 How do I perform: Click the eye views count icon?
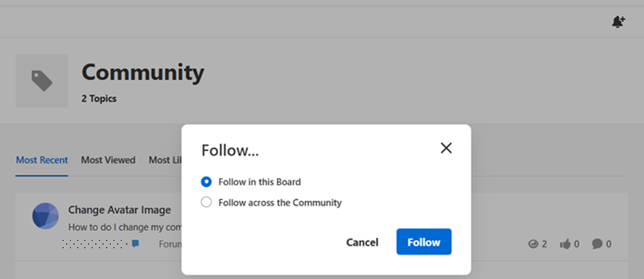click(x=533, y=244)
